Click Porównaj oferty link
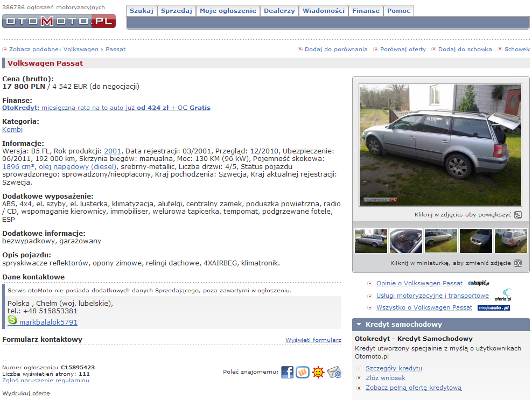The height and width of the screenshot is (400, 532). click(403, 49)
